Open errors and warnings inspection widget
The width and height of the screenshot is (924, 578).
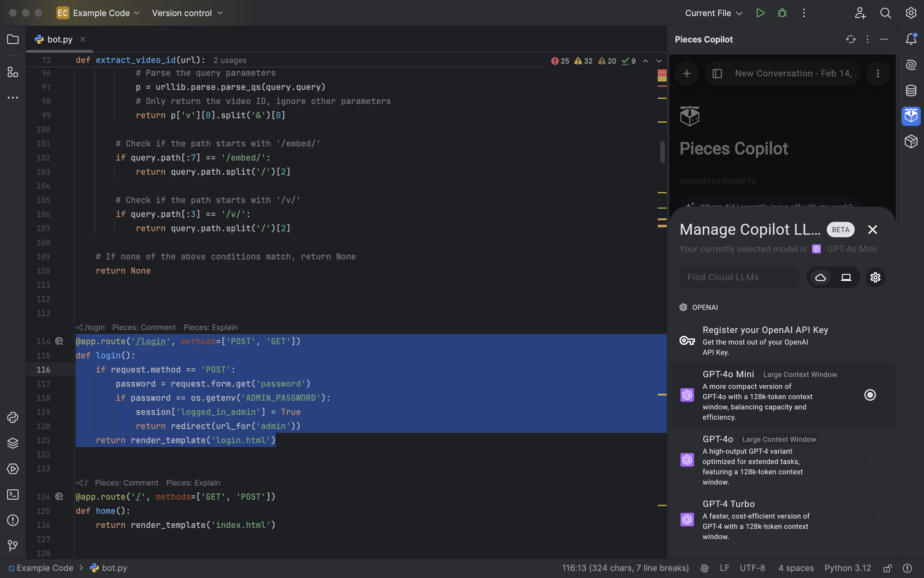[593, 61]
